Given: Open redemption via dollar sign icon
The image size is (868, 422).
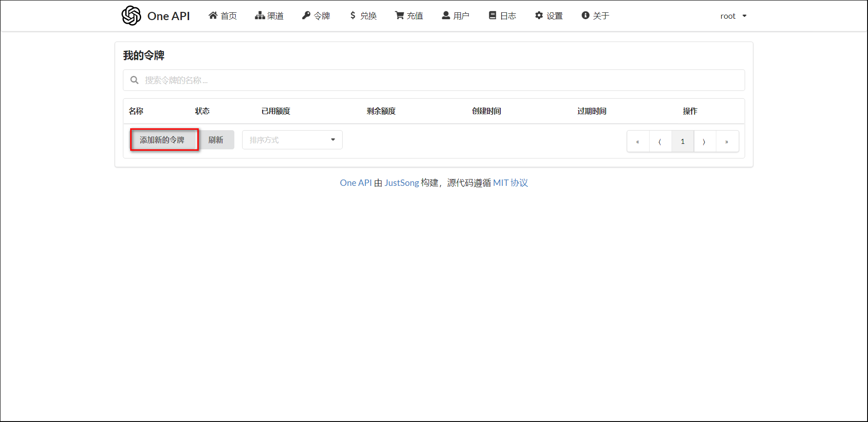Looking at the screenshot, I should (353, 16).
